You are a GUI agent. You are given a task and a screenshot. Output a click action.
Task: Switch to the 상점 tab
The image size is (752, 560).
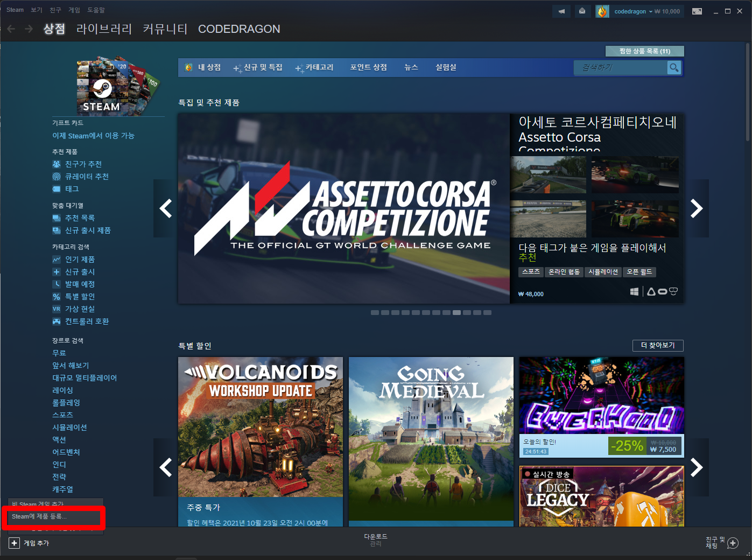[54, 29]
